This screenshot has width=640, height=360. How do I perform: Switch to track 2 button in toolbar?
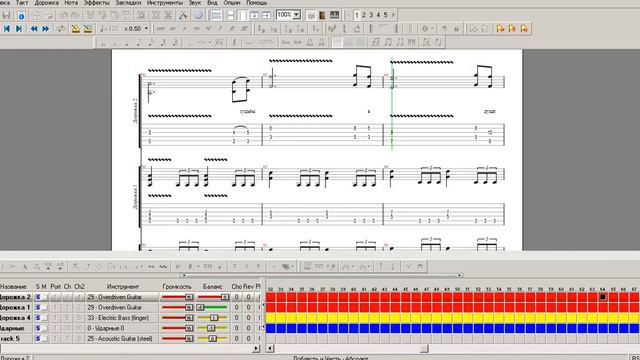(364, 15)
